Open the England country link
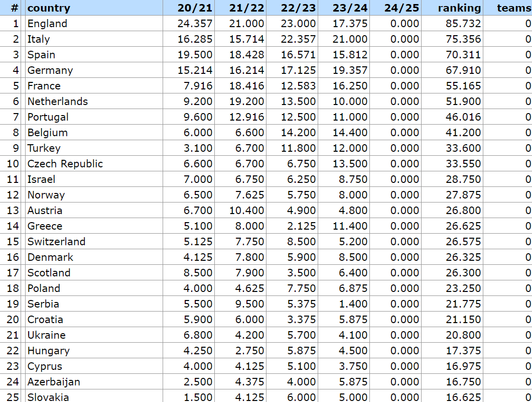Screen dimensions: 532x402 (x=47, y=24)
